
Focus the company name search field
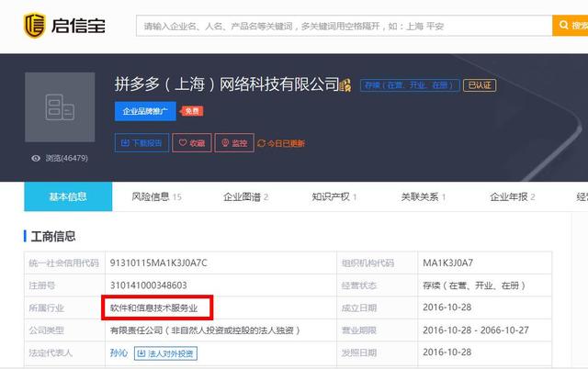(x=345, y=26)
